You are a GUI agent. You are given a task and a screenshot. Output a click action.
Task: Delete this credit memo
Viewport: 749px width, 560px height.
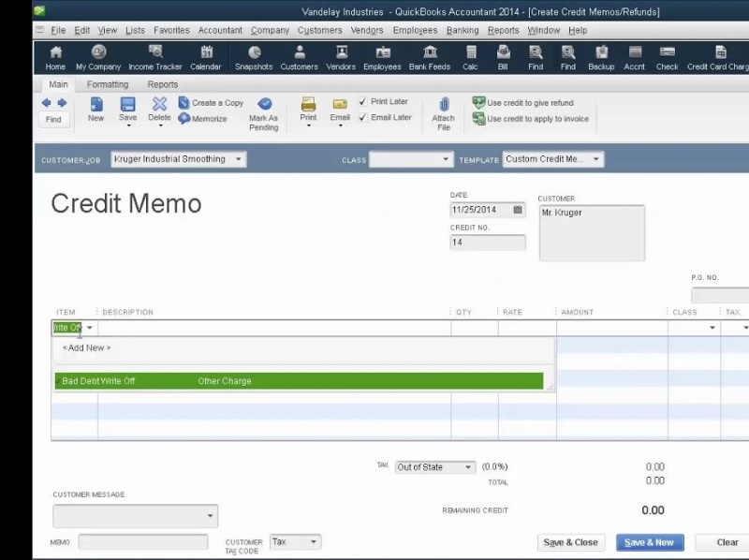pyautogui.click(x=159, y=110)
